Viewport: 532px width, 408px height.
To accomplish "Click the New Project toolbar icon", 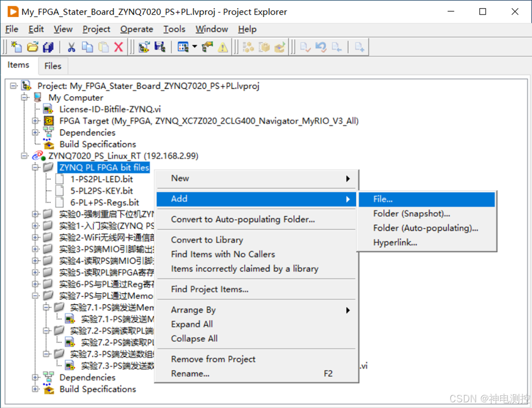I will click(x=16, y=47).
